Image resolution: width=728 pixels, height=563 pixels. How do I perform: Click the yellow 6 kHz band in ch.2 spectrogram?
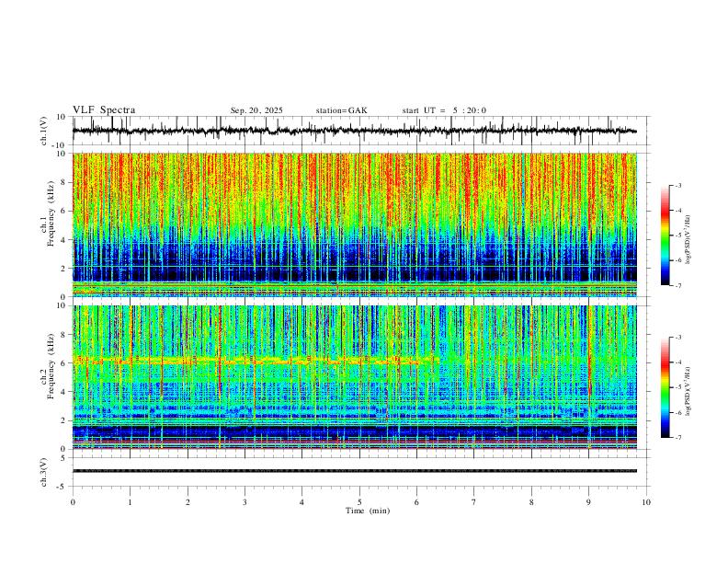click(x=256, y=360)
